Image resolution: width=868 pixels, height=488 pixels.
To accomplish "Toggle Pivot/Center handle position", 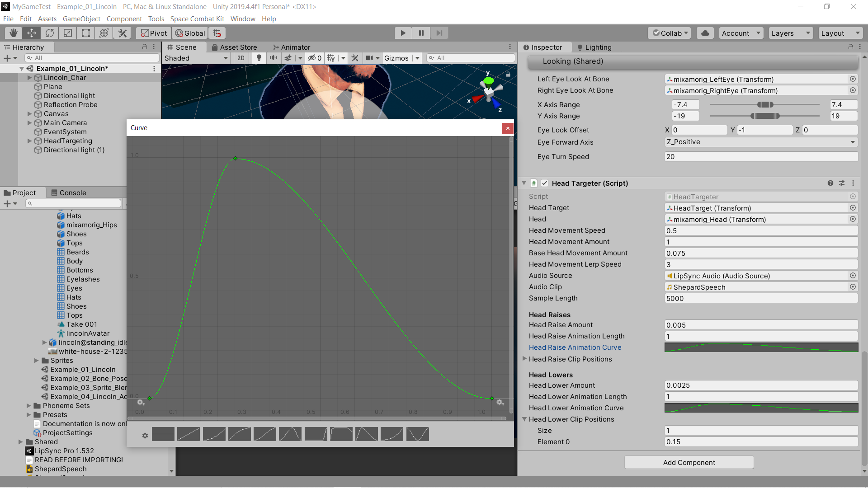I will tap(154, 33).
